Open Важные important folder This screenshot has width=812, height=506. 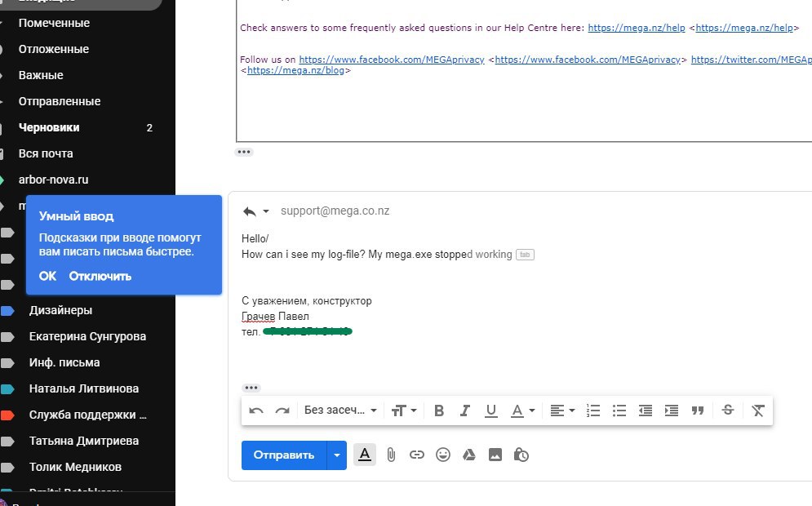pos(41,75)
